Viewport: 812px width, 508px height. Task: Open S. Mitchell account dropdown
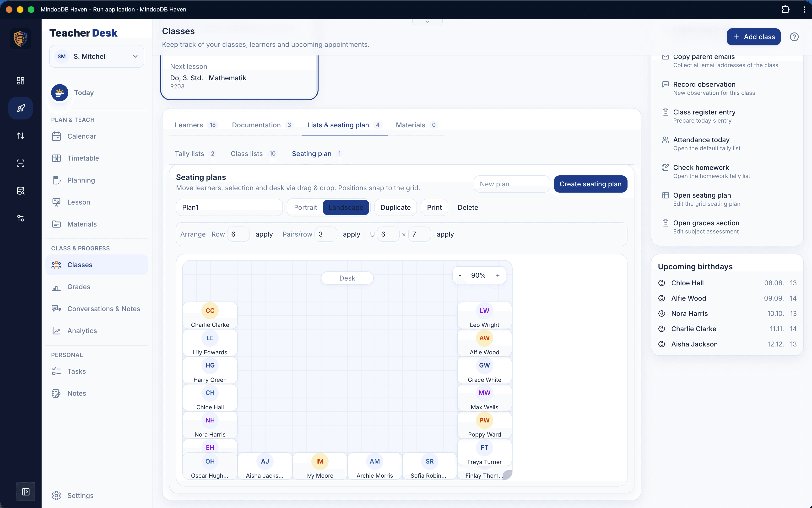[97, 56]
